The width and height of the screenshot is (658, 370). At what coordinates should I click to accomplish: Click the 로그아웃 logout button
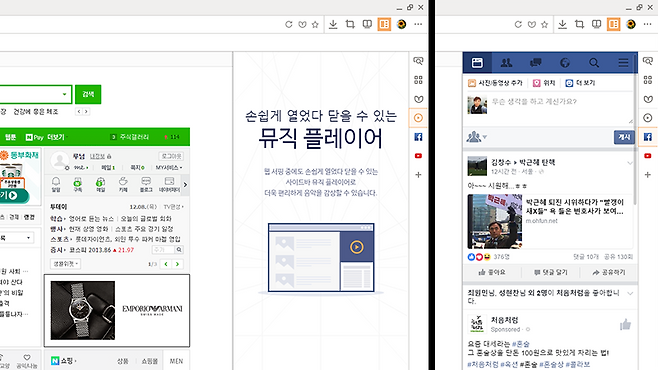(x=171, y=156)
